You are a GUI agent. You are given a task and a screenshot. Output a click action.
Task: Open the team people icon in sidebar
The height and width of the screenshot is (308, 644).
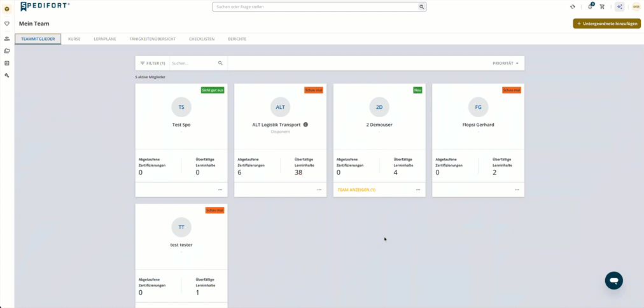[7, 39]
